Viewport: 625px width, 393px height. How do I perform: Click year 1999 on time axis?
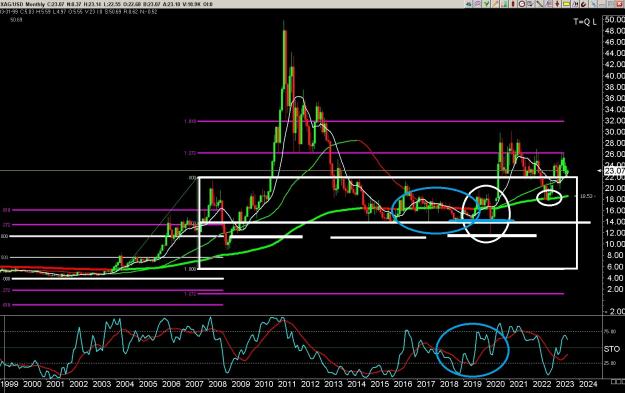pos(9,384)
